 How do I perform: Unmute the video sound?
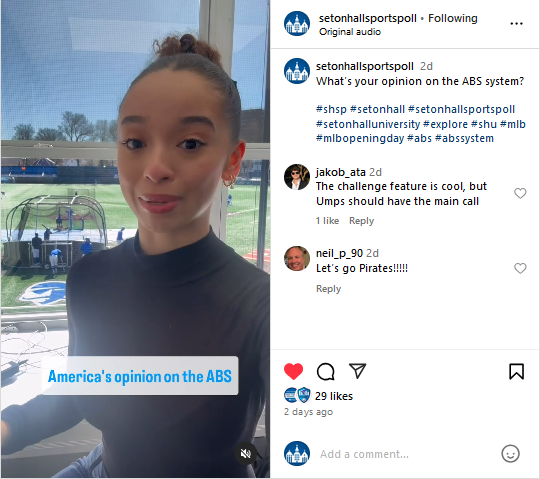[x=246, y=454]
